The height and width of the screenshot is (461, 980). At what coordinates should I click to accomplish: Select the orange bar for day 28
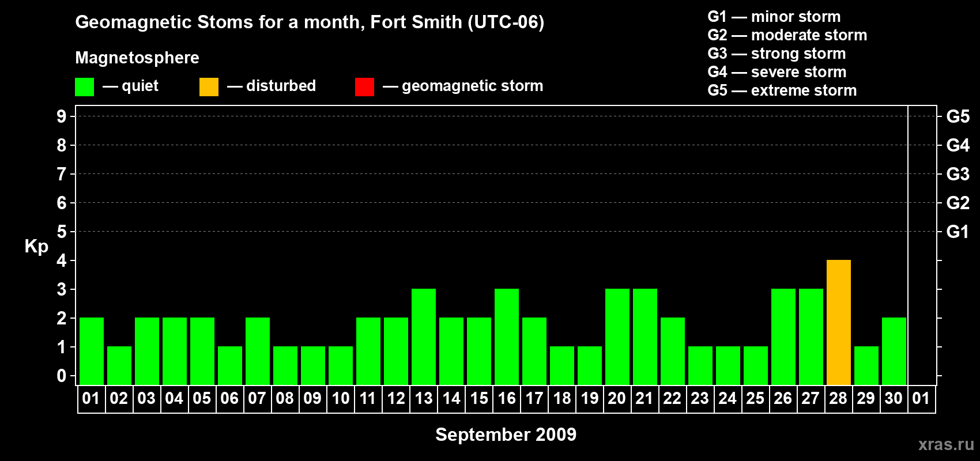point(838,322)
